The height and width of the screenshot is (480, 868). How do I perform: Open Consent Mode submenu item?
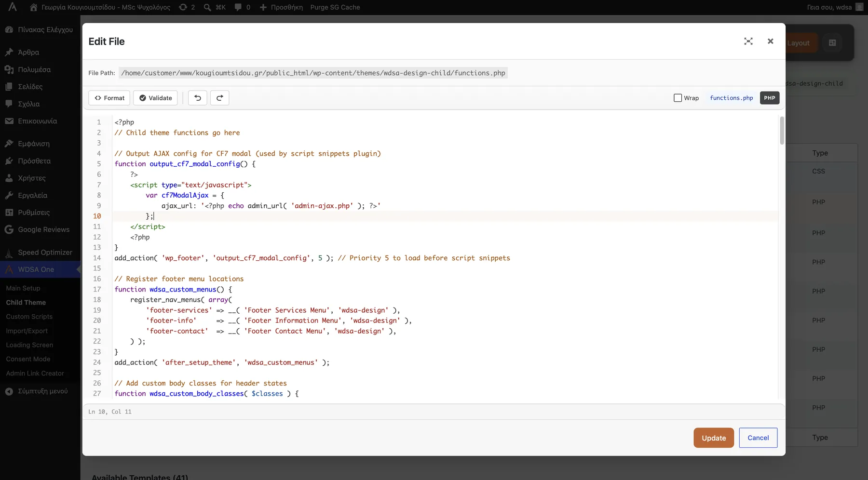[x=28, y=359]
